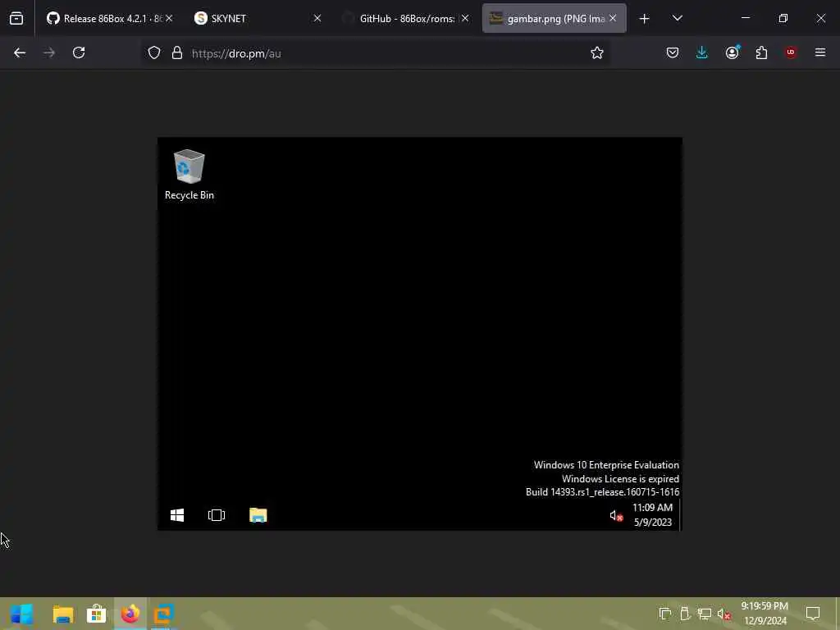
Task: Launch Microsoft Store from taskbar
Action: (x=97, y=614)
